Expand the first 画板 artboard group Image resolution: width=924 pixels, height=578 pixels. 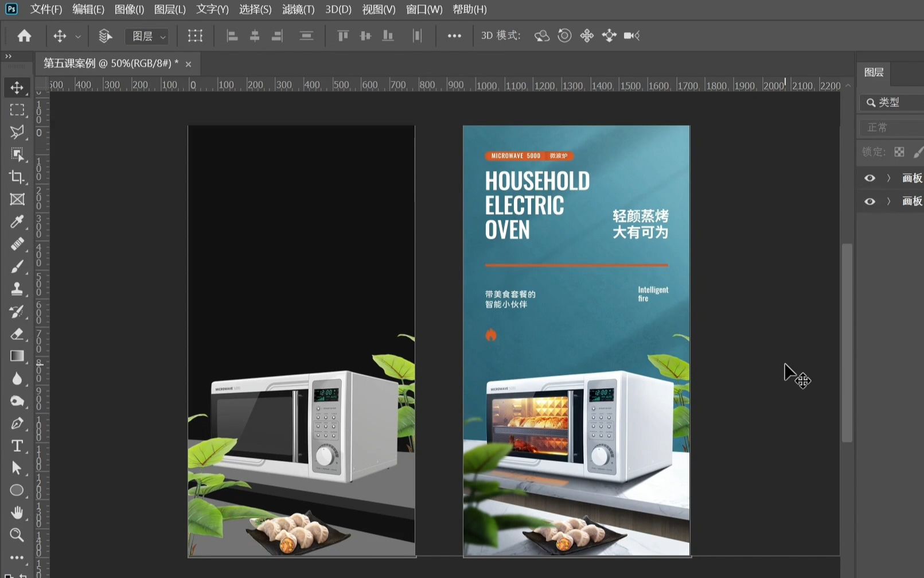888,178
